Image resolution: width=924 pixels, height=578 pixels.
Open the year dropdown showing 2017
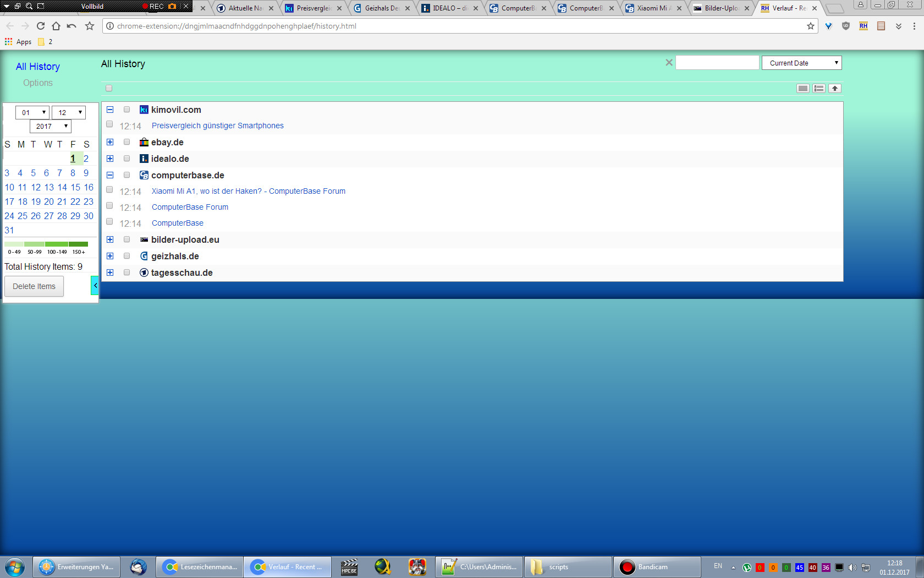click(x=51, y=126)
